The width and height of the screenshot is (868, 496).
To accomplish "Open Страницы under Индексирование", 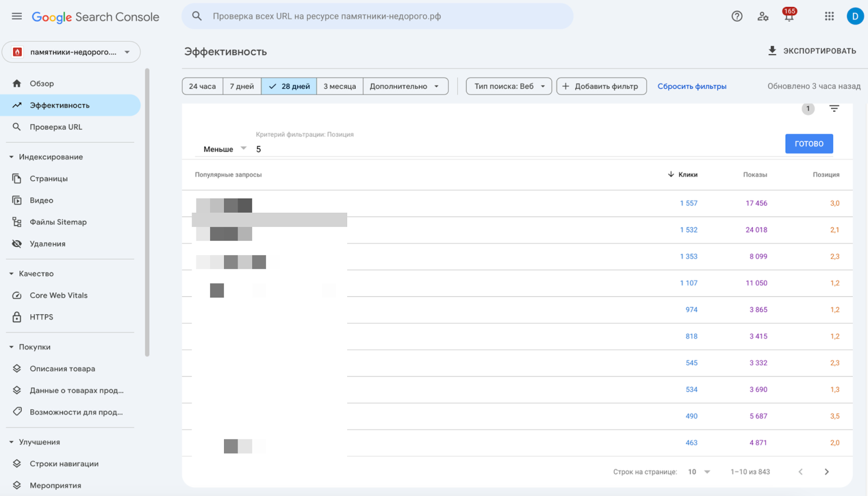I will coord(48,178).
